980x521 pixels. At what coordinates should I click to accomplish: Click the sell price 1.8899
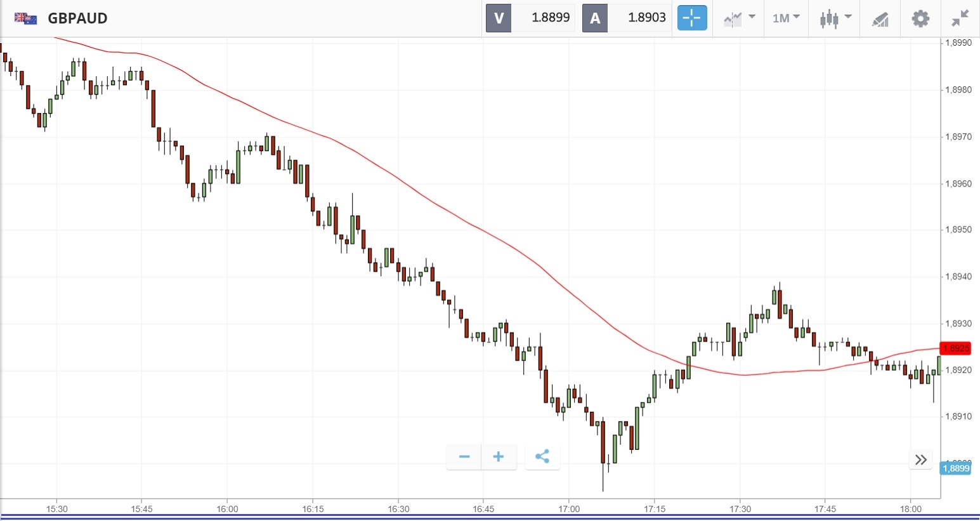[551, 18]
